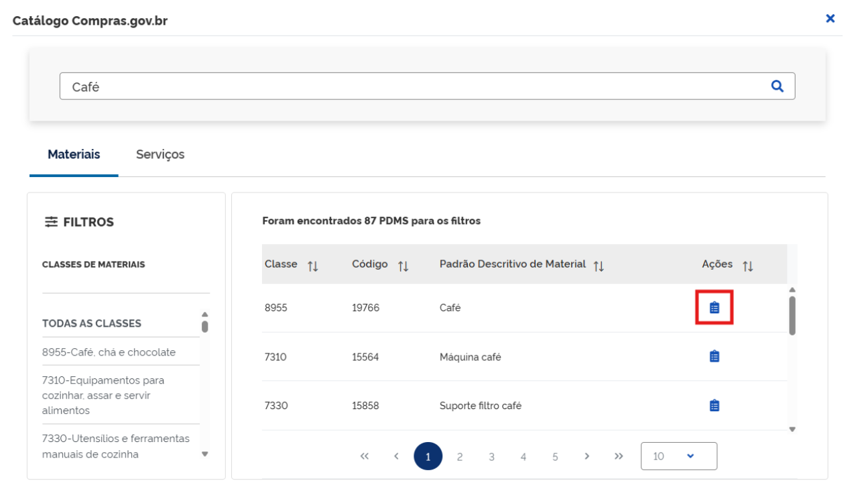Close the Catálogo dialog with X
This screenshot has height=491, width=868.
pyautogui.click(x=830, y=19)
